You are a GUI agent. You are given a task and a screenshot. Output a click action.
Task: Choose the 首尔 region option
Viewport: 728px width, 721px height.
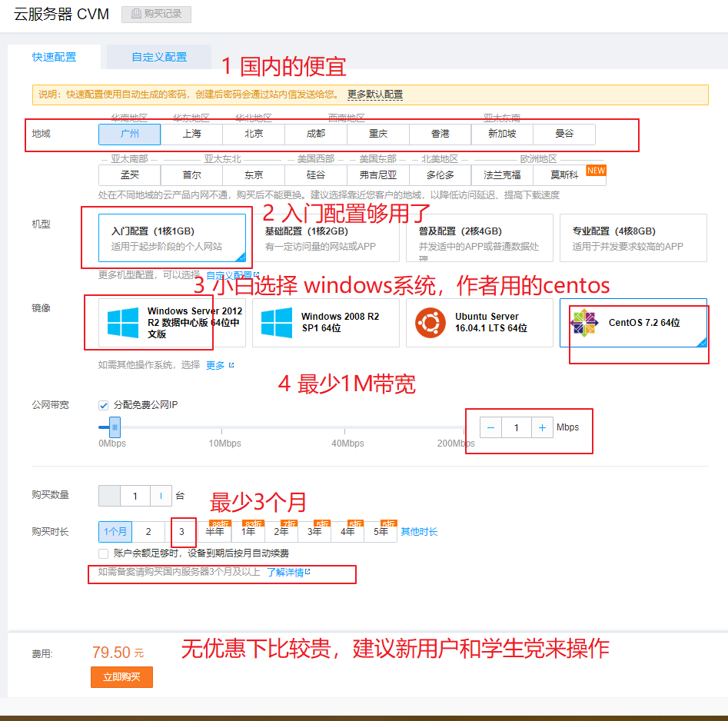pyautogui.click(x=191, y=175)
